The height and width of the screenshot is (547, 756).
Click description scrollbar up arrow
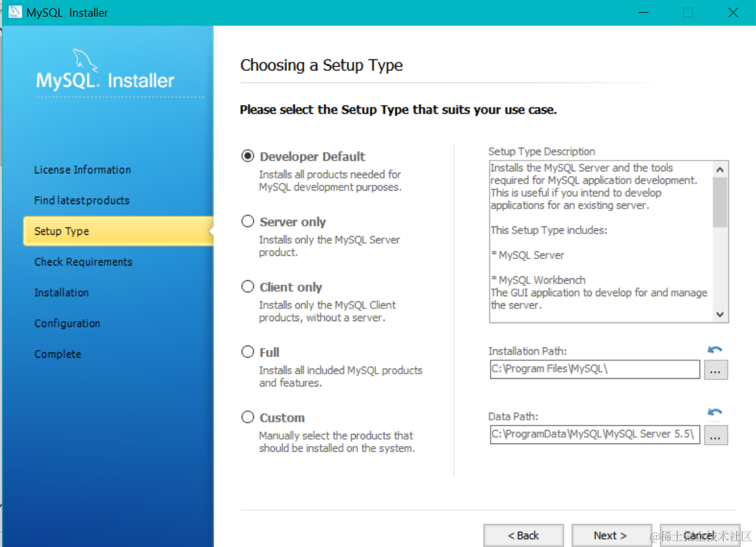click(x=720, y=170)
